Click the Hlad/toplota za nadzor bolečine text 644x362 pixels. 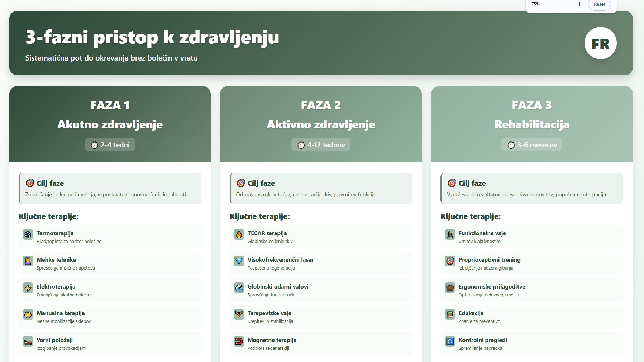pyautogui.click(x=69, y=242)
